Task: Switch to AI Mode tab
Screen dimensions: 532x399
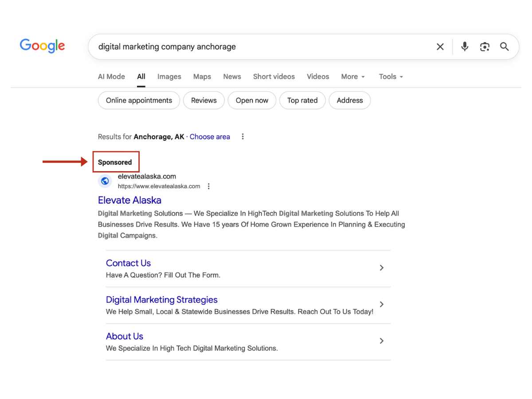Action: [x=111, y=76]
